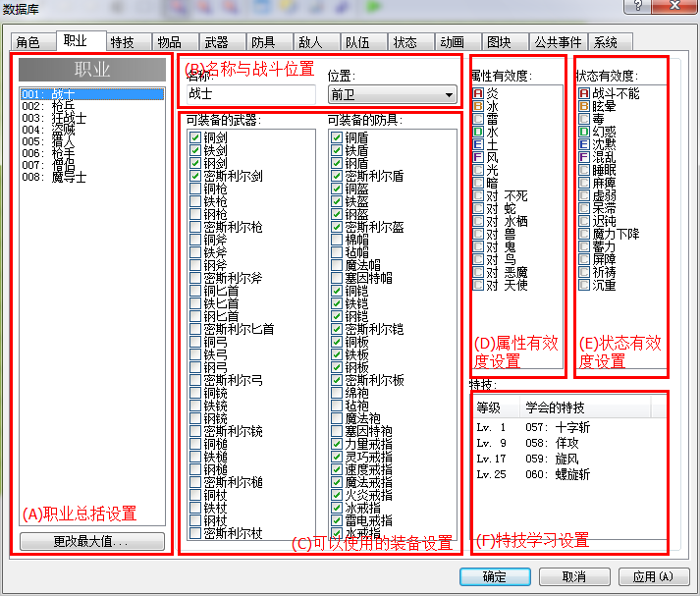
Task: Click the rank box beside 屏障
Action: point(584,259)
